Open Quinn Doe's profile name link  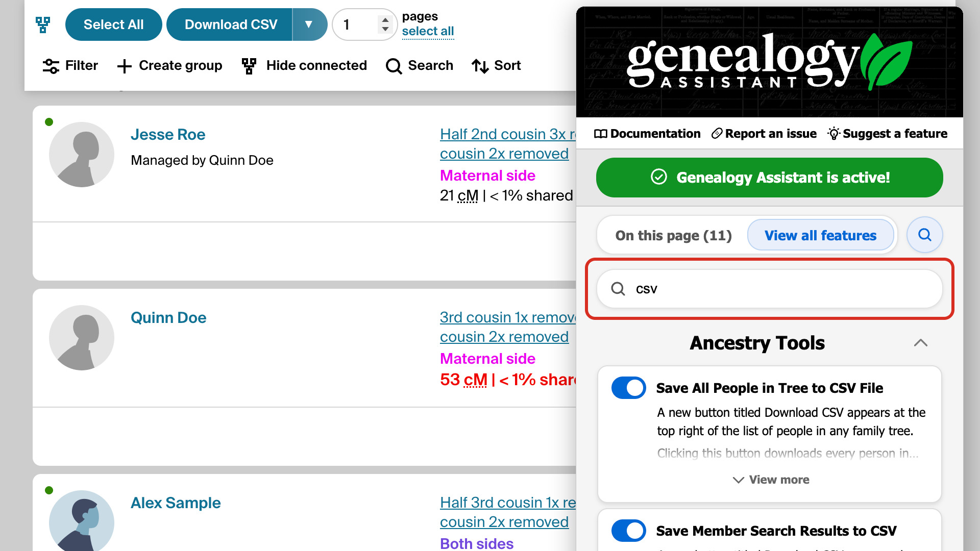168,318
